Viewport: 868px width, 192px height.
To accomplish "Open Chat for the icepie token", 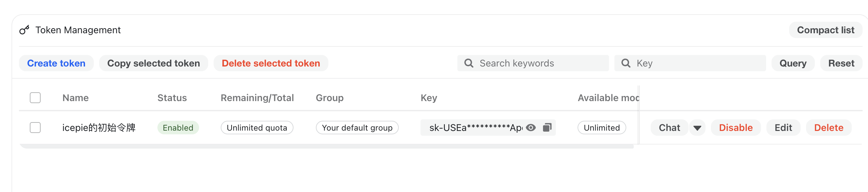I will tap(669, 128).
